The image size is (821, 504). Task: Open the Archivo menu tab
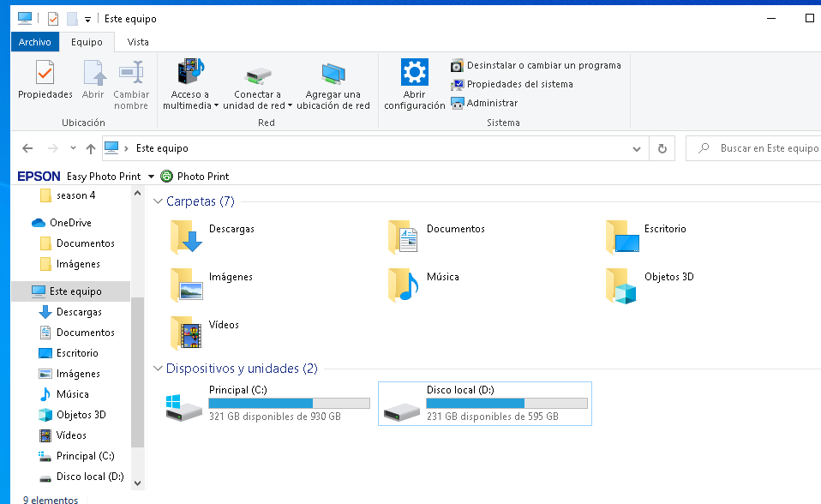(35, 42)
